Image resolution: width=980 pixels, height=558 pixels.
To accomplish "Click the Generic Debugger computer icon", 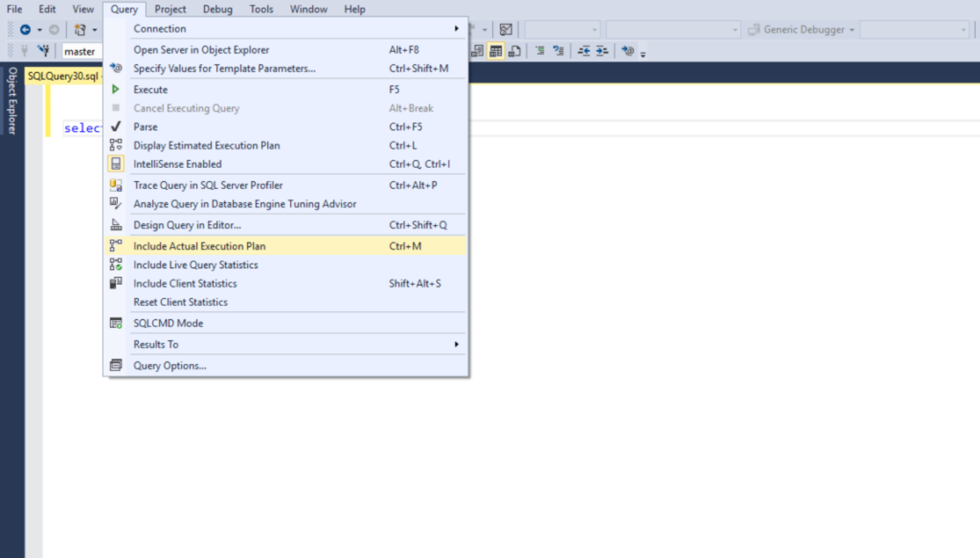I will pyautogui.click(x=754, y=29).
